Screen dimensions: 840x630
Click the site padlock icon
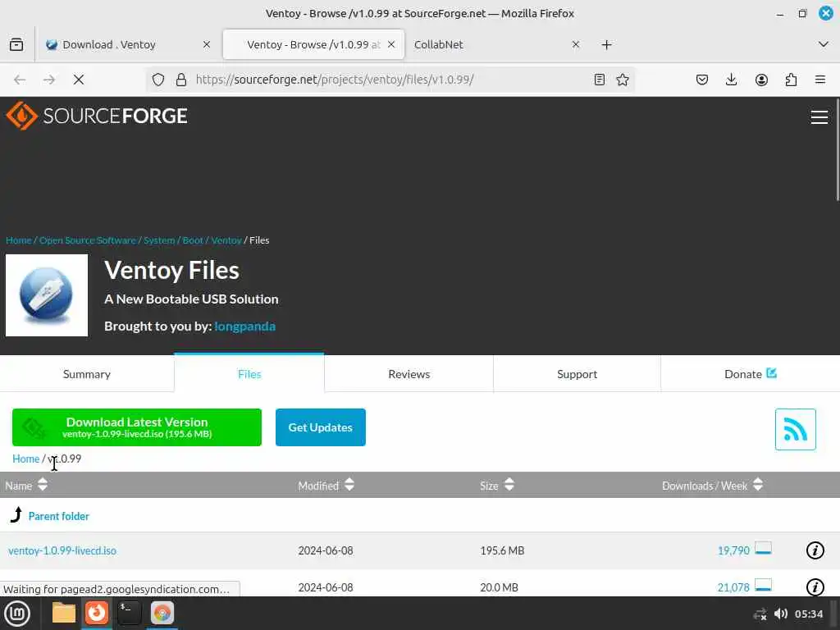pyautogui.click(x=181, y=80)
